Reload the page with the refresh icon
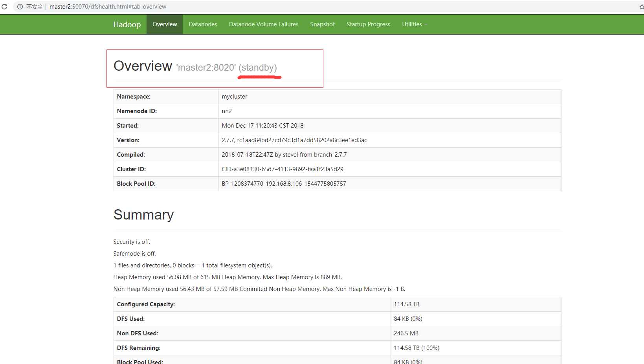This screenshot has width=644, height=364. tap(4, 7)
